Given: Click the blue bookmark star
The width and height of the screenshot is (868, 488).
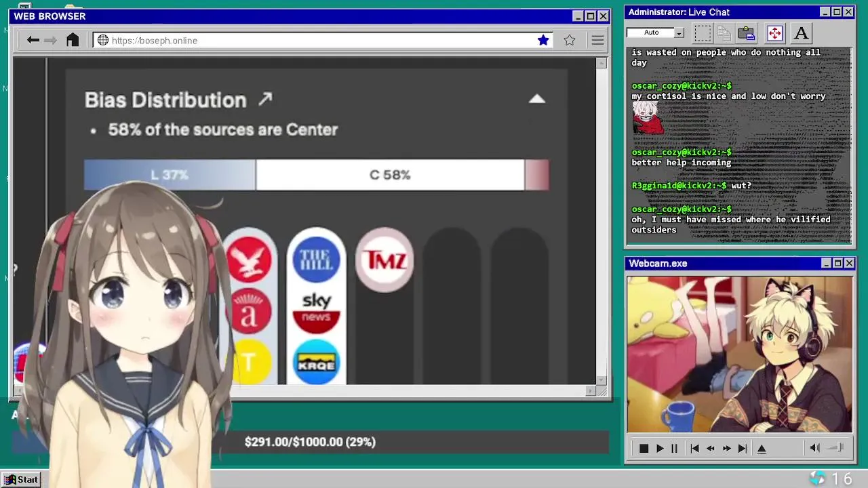Looking at the screenshot, I should pyautogui.click(x=543, y=40).
